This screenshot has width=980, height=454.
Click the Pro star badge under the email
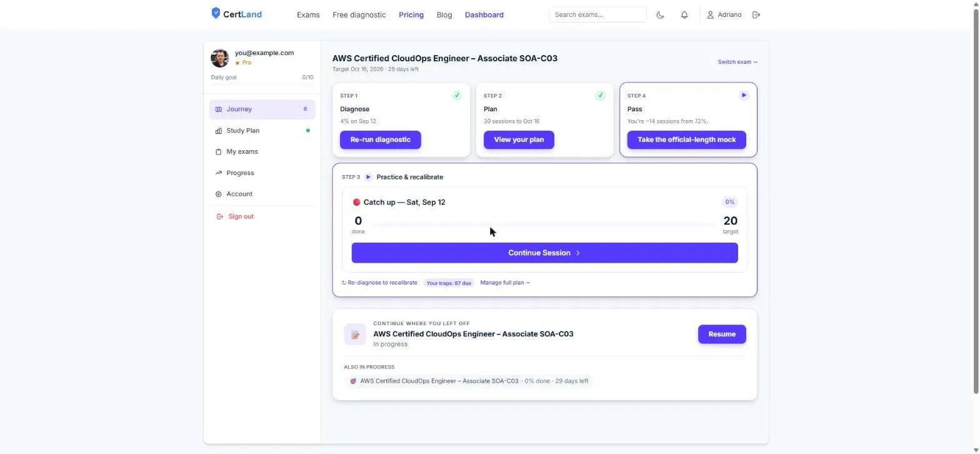tap(243, 63)
